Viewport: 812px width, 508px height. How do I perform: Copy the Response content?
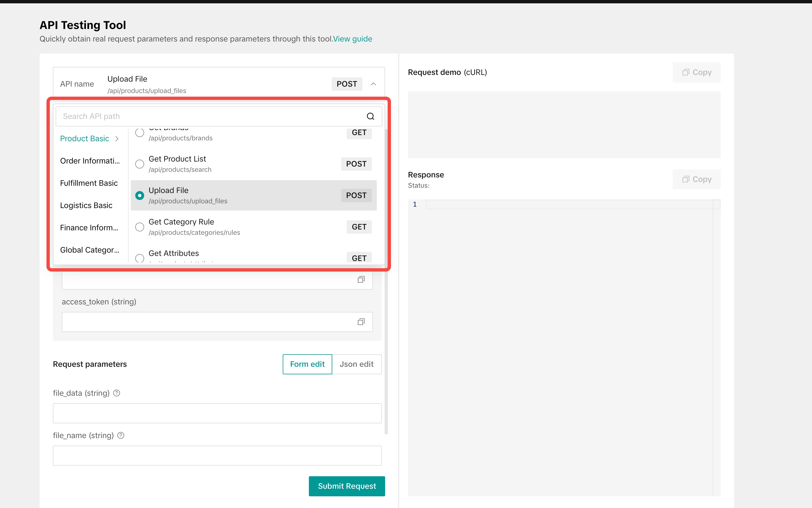click(x=697, y=179)
